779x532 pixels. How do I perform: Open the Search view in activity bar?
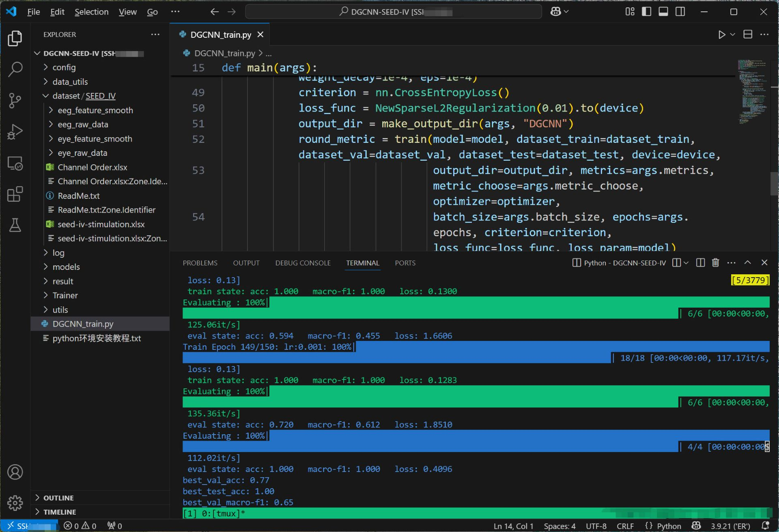point(15,69)
